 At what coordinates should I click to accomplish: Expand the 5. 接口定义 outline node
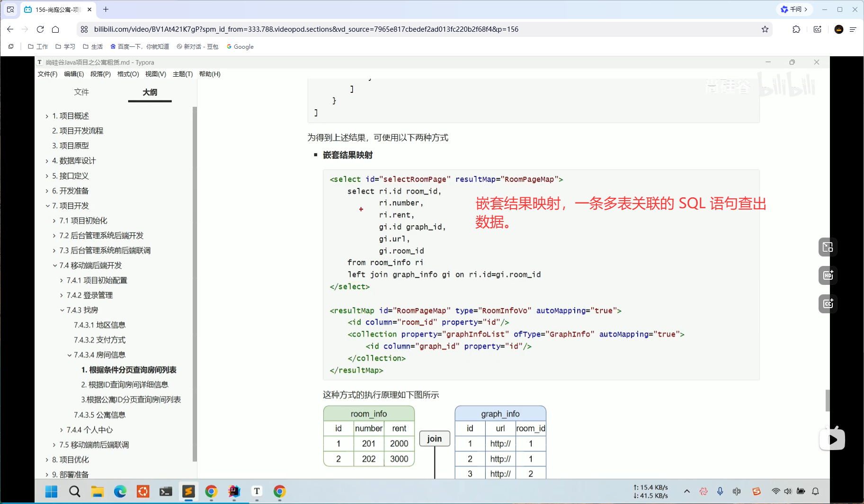pos(47,176)
